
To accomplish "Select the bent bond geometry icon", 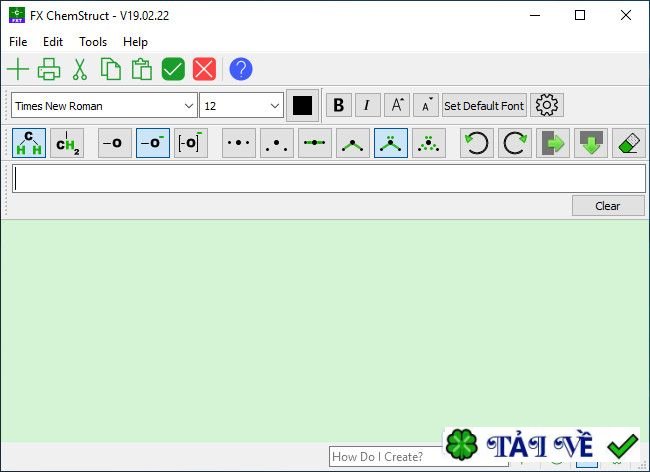I will (x=353, y=143).
